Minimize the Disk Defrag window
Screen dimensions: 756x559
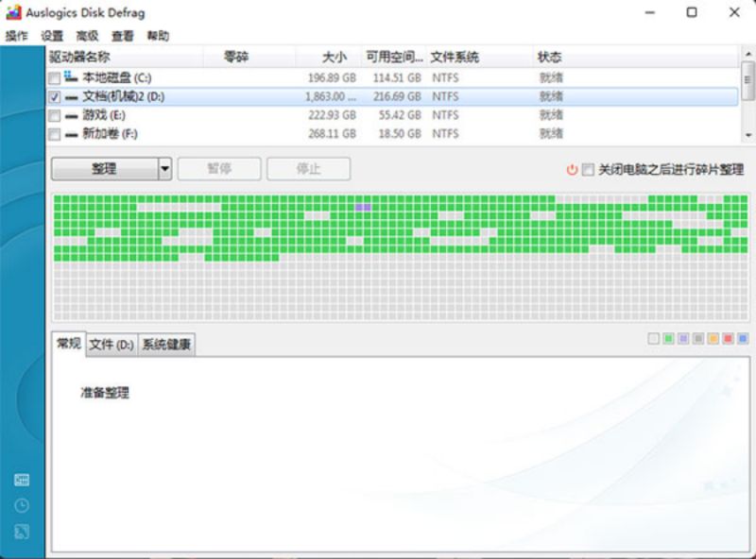tap(650, 12)
